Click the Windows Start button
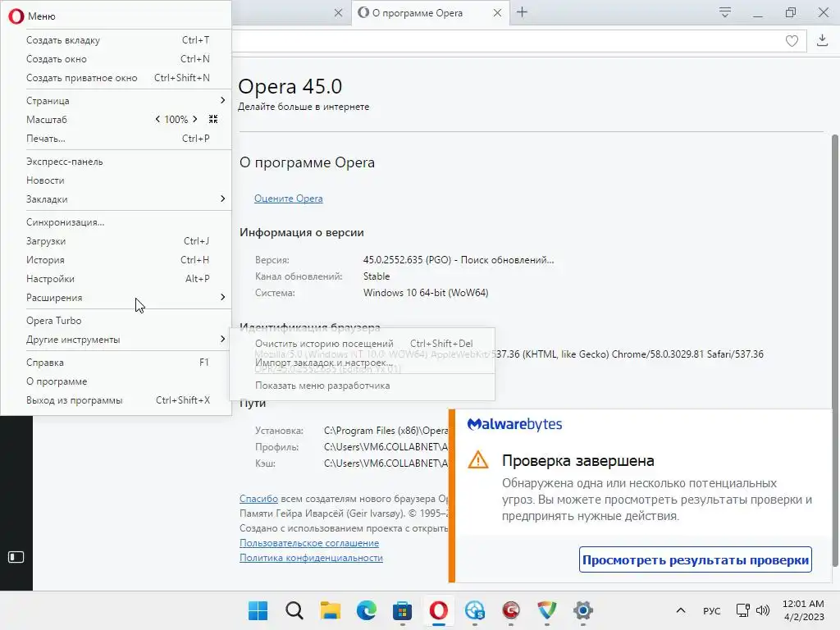 pos(258,610)
